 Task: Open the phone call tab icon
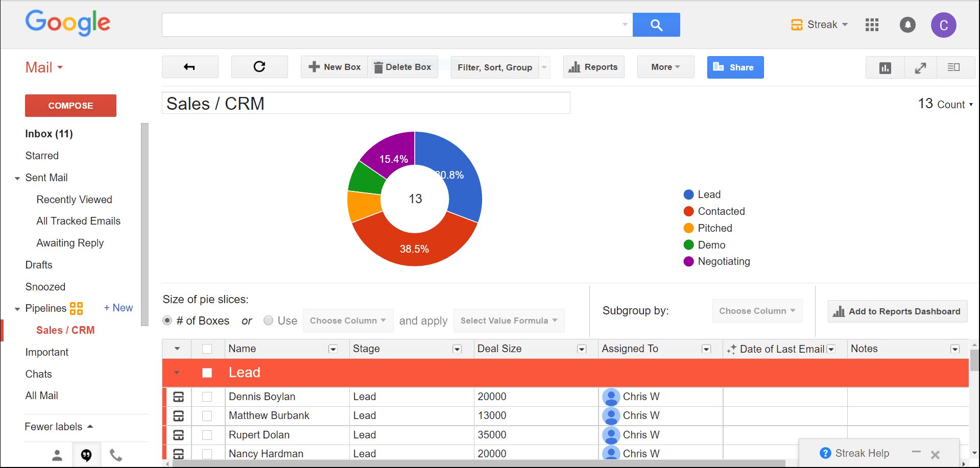pyautogui.click(x=116, y=455)
